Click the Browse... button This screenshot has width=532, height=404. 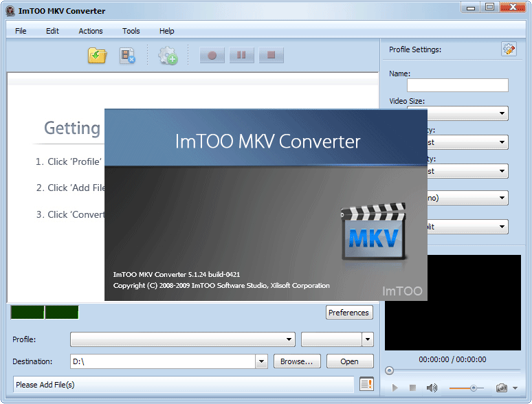[x=297, y=361]
